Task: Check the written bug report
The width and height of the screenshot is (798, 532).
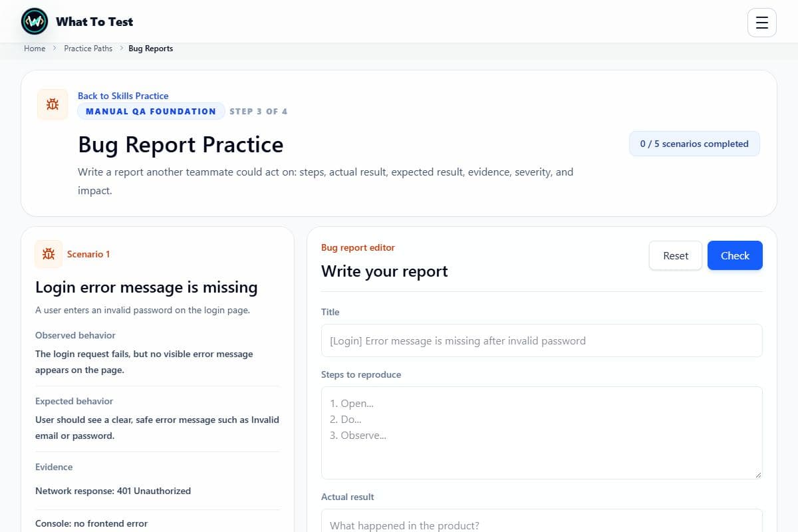Action: click(x=735, y=255)
